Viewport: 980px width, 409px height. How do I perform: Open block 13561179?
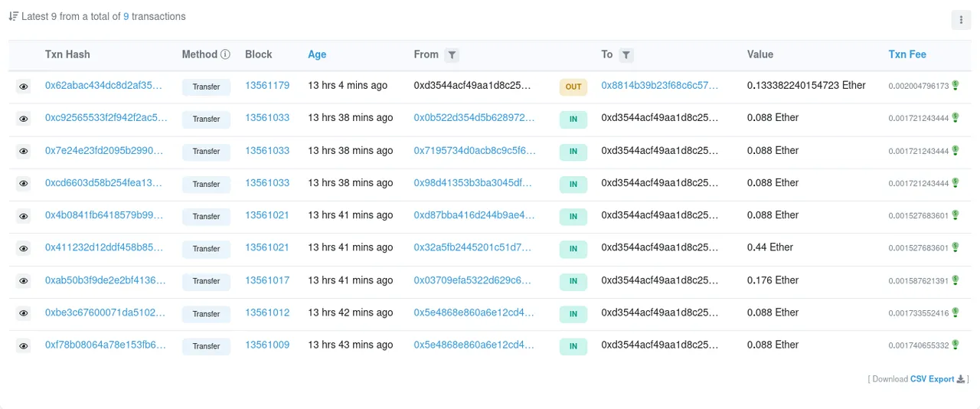(267, 85)
